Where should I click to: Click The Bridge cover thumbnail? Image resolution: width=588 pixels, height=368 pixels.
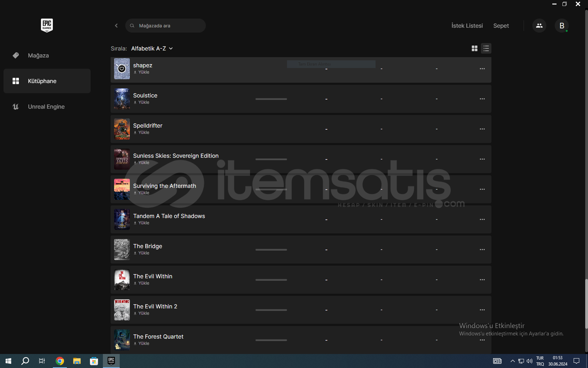(x=122, y=250)
